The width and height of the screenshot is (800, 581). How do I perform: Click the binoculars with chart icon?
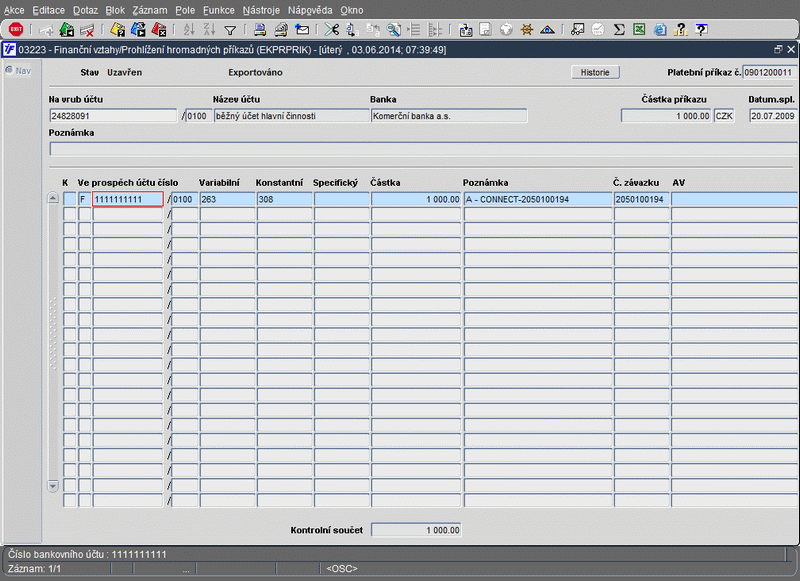[x=578, y=30]
